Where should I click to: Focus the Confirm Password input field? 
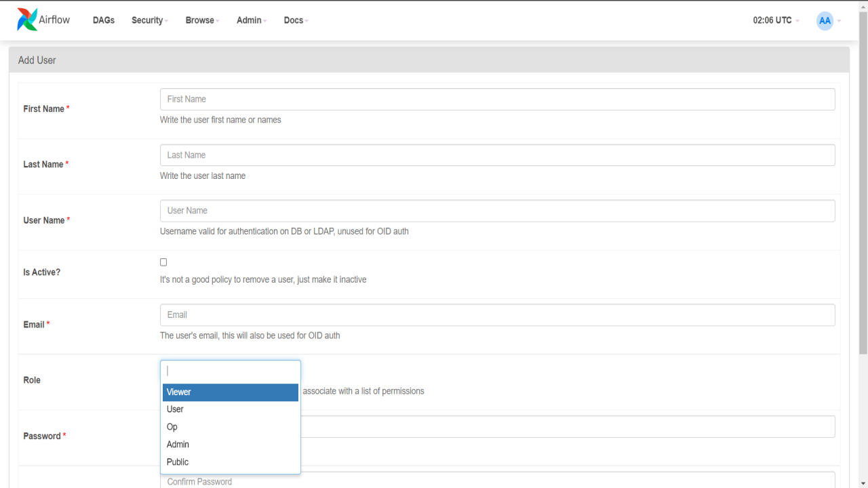[x=497, y=480]
